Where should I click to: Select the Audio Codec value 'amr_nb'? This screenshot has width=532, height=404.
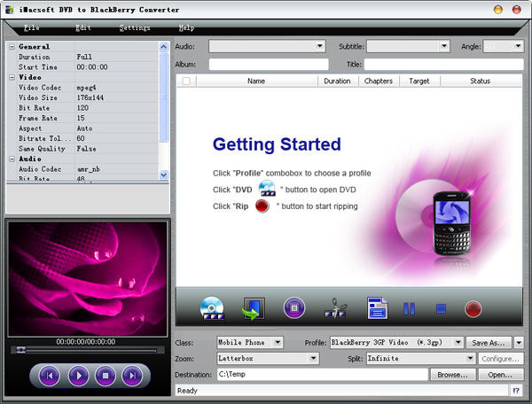click(88, 169)
